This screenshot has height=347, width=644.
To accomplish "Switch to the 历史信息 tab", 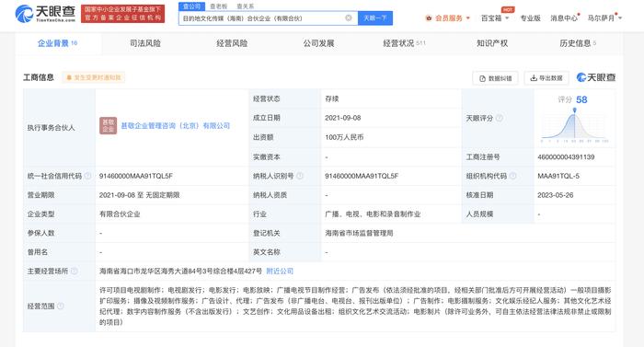I will 578,43.
